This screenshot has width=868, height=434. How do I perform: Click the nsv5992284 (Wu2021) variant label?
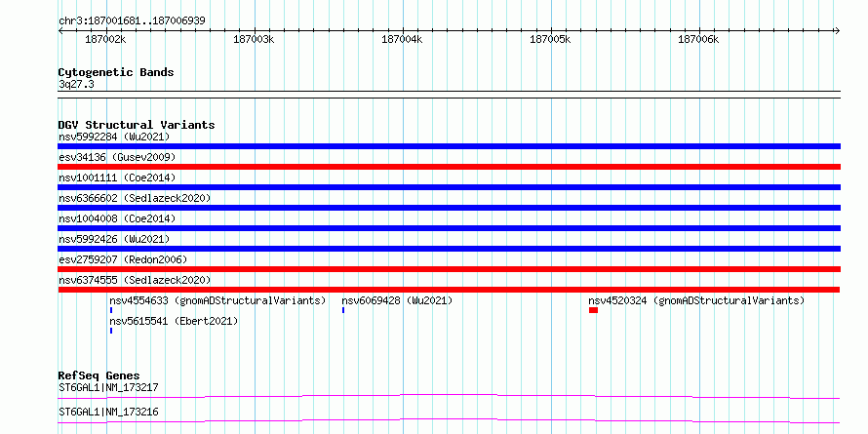[x=114, y=137]
